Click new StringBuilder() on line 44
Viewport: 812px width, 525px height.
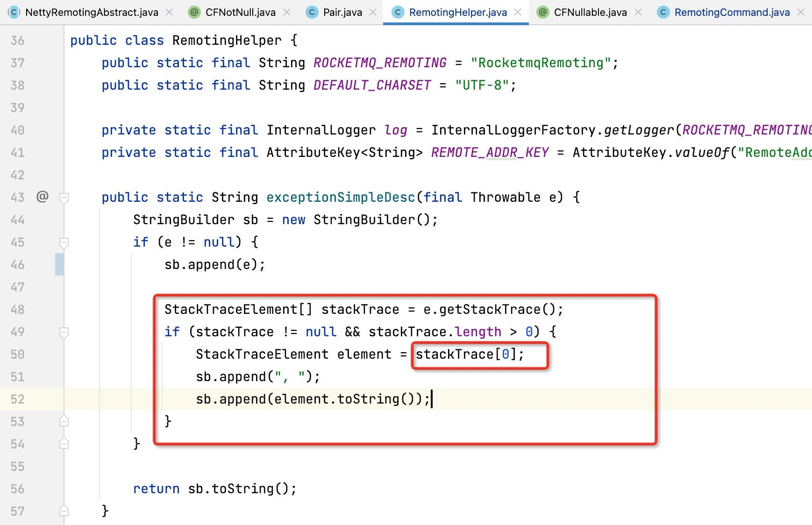pyautogui.click(x=356, y=220)
